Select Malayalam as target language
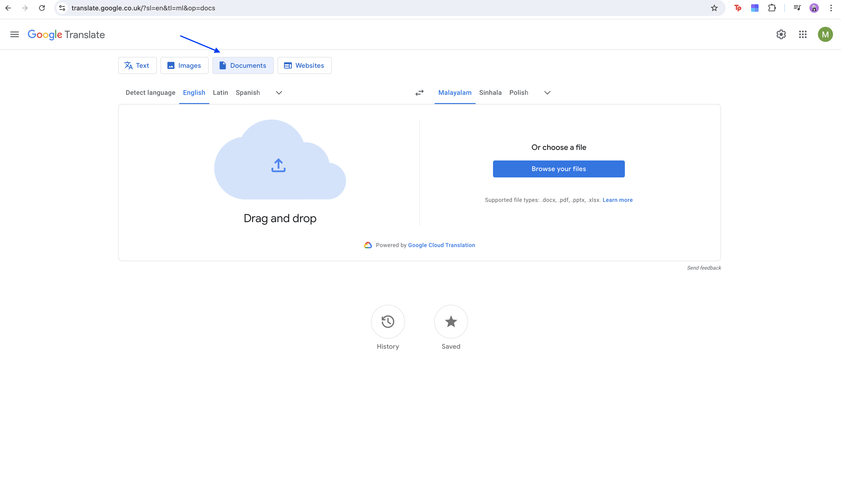This screenshot has height=504, width=841. 455,93
